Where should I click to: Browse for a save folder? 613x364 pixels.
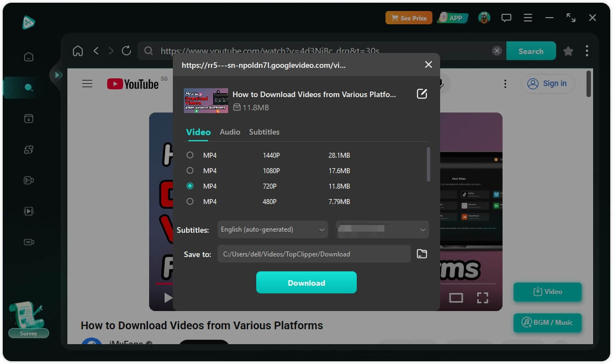pos(422,254)
